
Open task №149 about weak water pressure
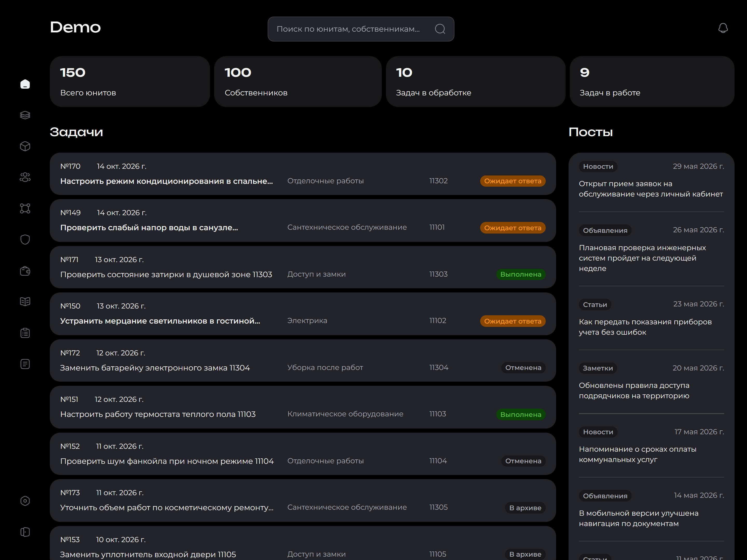click(303, 220)
